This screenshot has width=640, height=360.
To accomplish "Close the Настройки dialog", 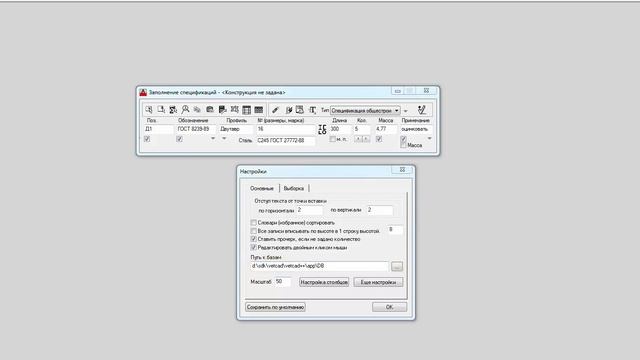I will (402, 170).
